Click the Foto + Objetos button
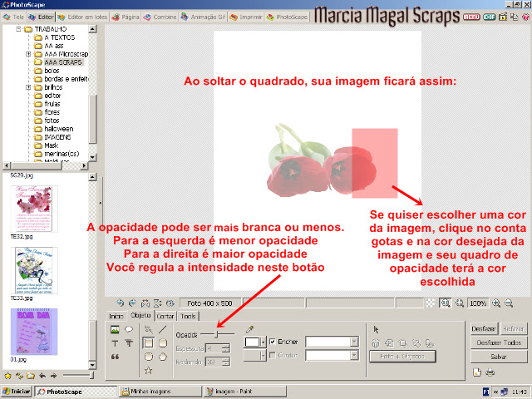The image size is (532, 399). tap(402, 357)
